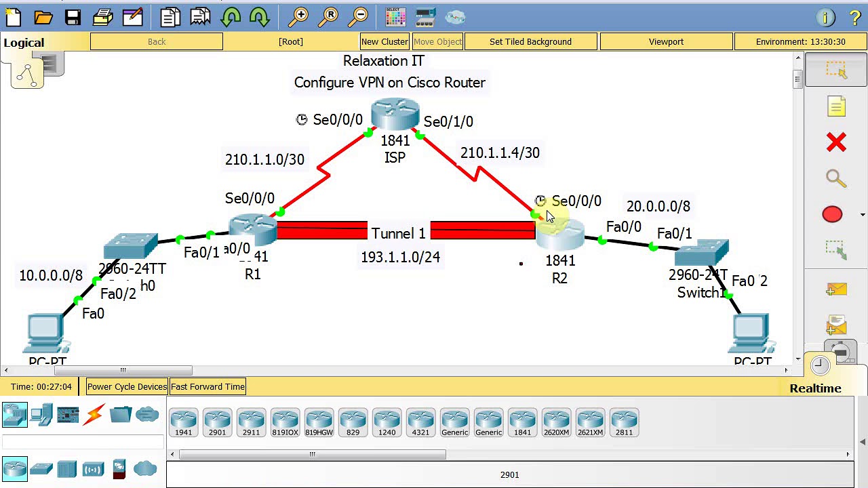This screenshot has height=488, width=868.
Task: Switch to the Logical workspace tab
Action: [24, 43]
